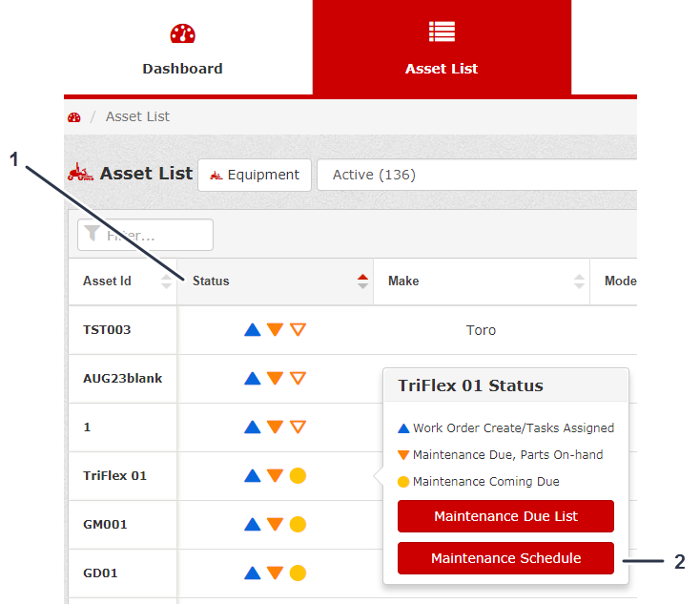Open the TST003 asset entry
Screen dimensions: 700x604
[107, 330]
